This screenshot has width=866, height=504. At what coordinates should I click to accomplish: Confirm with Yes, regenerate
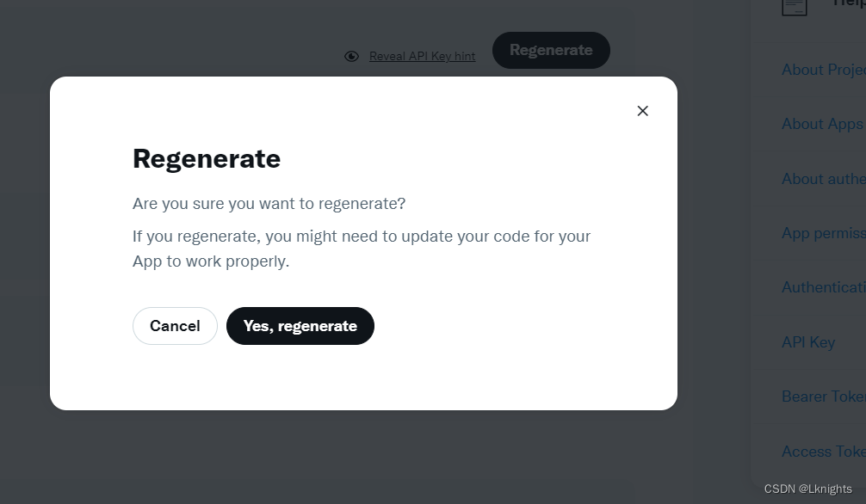[300, 326]
